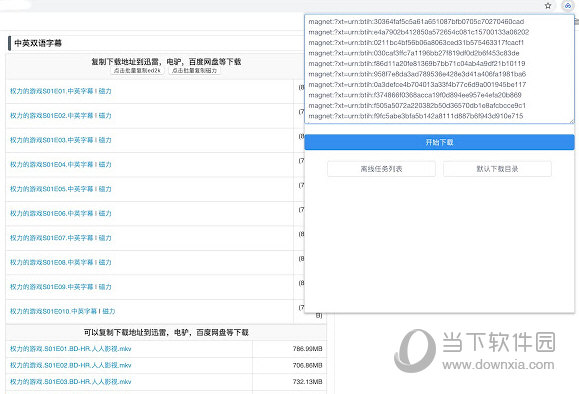Screen dimensions: 579x394
Task: Open link 权力的游戏S01E02.中英字幕
Action: click(x=51, y=116)
